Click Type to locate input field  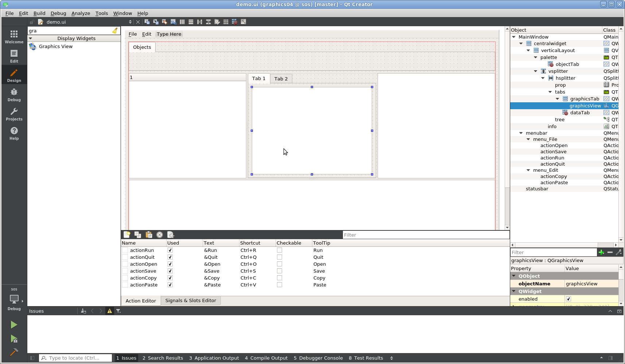tap(76, 358)
